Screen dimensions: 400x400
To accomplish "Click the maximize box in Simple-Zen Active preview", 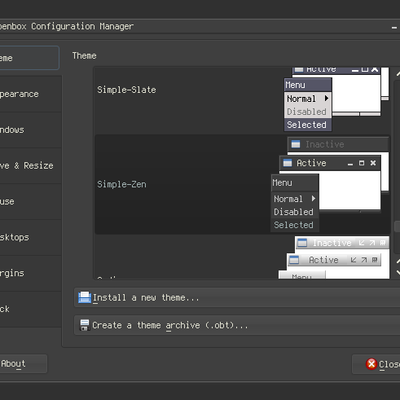I will coord(362,163).
